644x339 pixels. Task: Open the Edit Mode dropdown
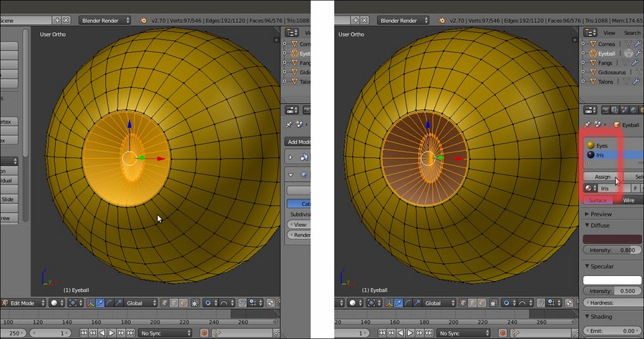[24, 303]
